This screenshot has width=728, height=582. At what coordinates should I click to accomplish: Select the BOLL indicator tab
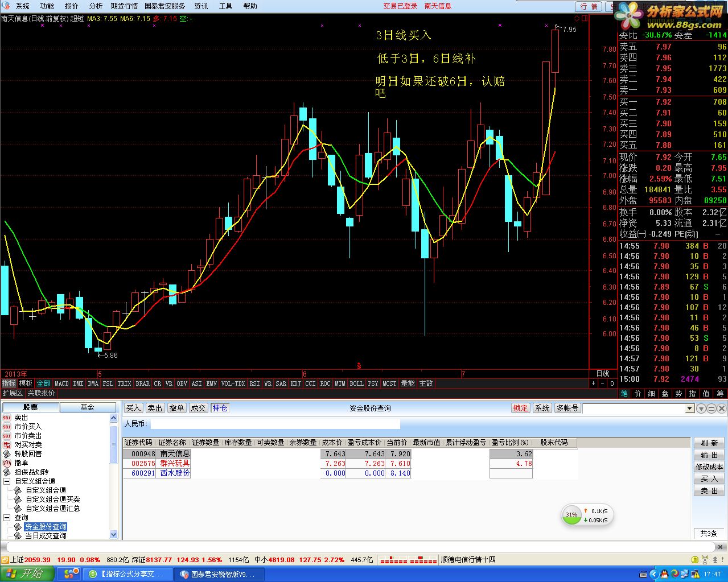click(x=357, y=383)
